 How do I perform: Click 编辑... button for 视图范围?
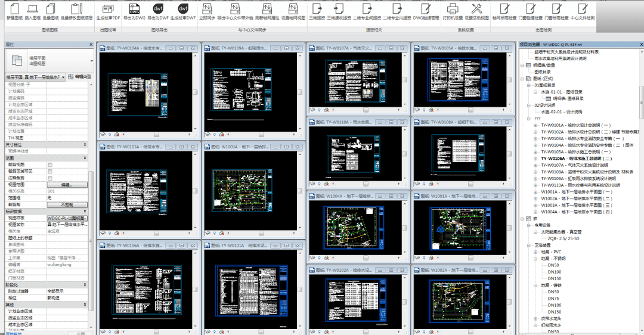(x=67, y=185)
